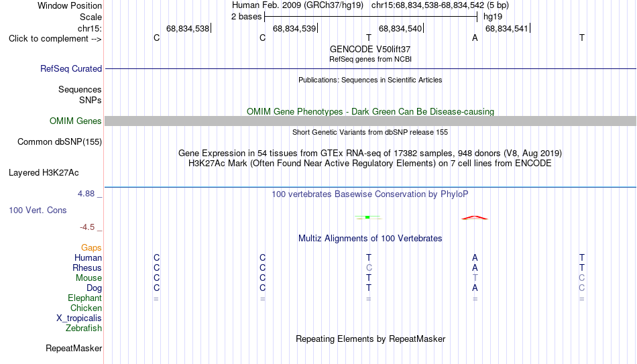This screenshot has width=637, height=364.
Task: Click the Layered H3K27Ac track label
Action: [44, 173]
